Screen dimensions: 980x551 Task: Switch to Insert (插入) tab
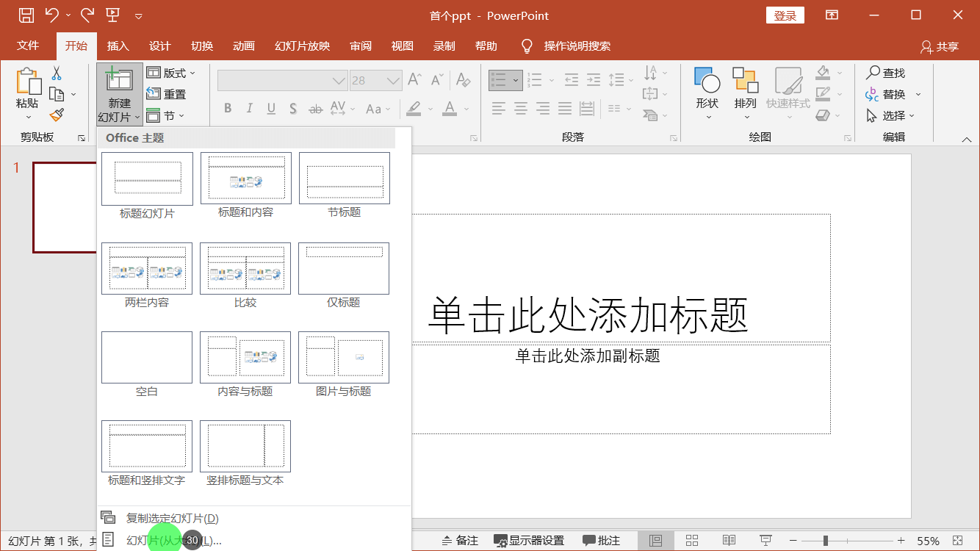click(118, 46)
